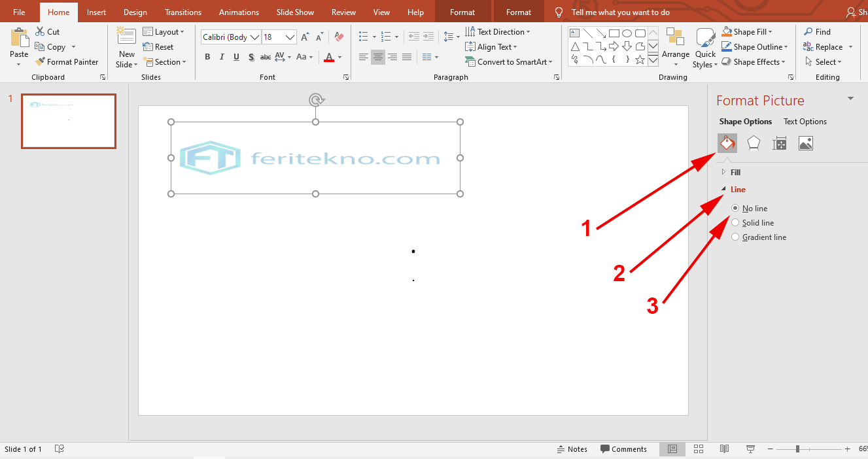The image size is (868, 459).
Task: Switch to Reading View in status bar
Action: [x=724, y=449]
